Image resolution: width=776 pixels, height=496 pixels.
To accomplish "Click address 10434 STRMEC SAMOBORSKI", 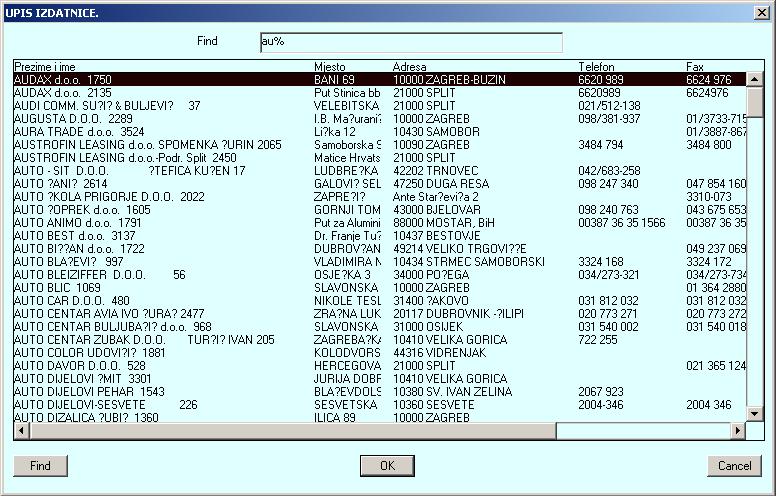I will tap(469, 262).
